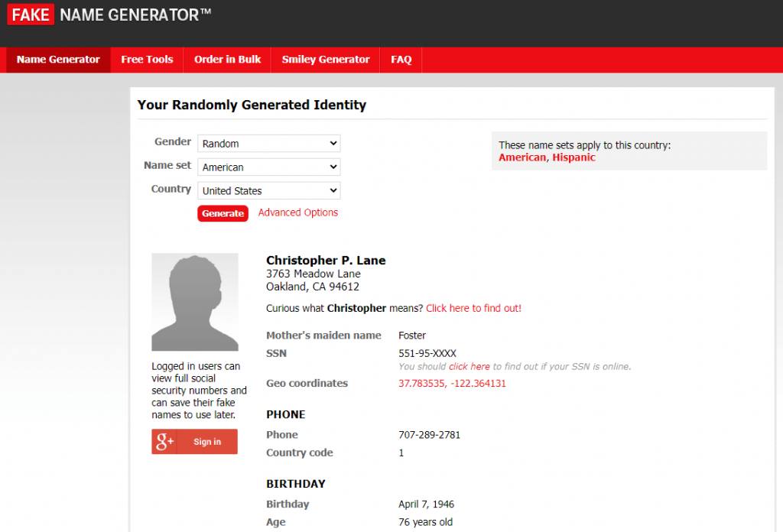Click the SSN 'click here' link
The image size is (783, 532).
pos(469,367)
